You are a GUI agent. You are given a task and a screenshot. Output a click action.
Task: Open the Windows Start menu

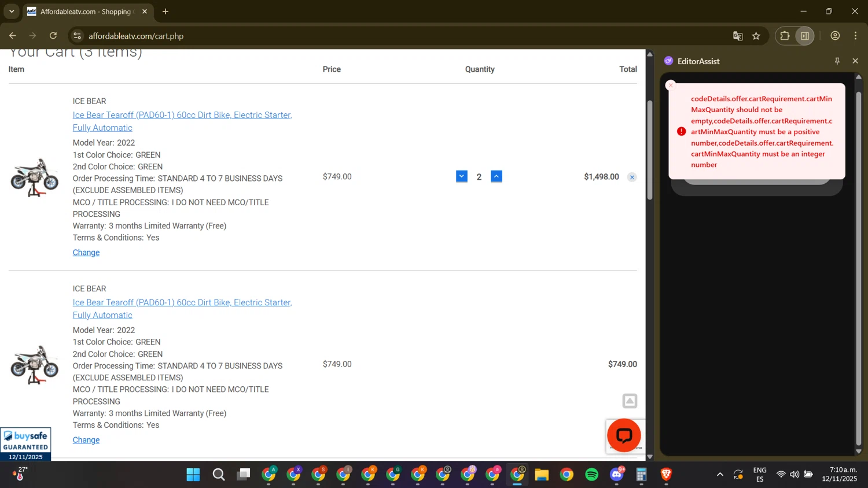tap(193, 475)
